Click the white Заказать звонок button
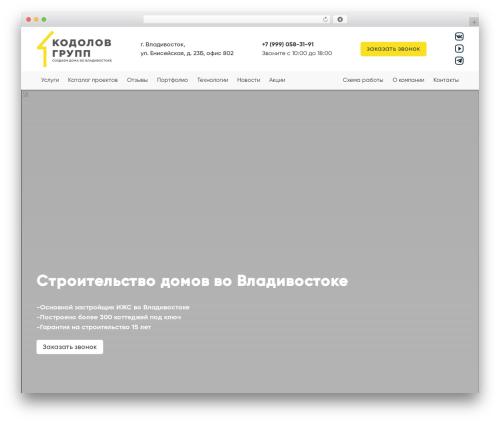Screen dimensions: 500x423 pyautogui.click(x=70, y=347)
